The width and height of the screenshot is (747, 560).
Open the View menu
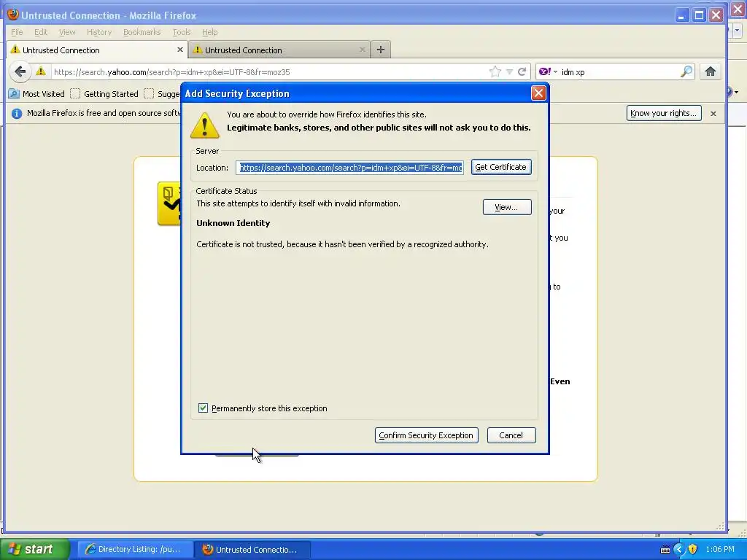(67, 32)
